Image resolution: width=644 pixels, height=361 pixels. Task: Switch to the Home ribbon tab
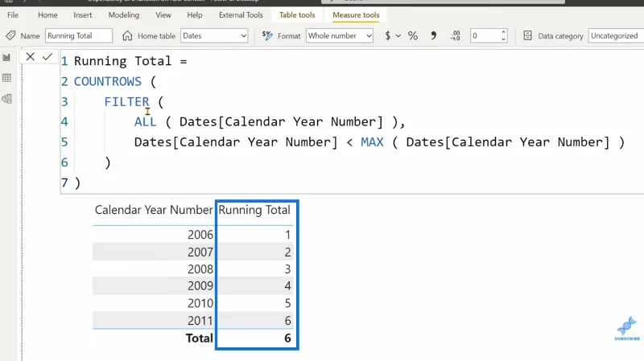click(x=47, y=14)
